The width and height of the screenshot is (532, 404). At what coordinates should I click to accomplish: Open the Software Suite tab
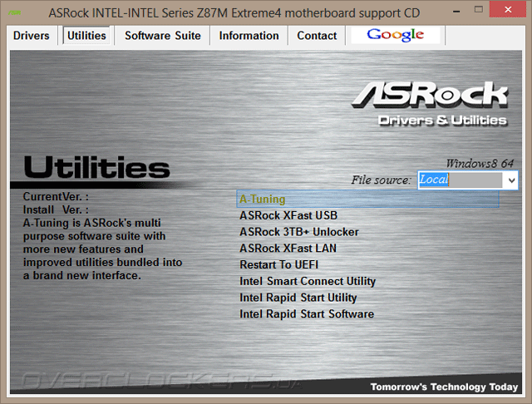[x=163, y=36]
